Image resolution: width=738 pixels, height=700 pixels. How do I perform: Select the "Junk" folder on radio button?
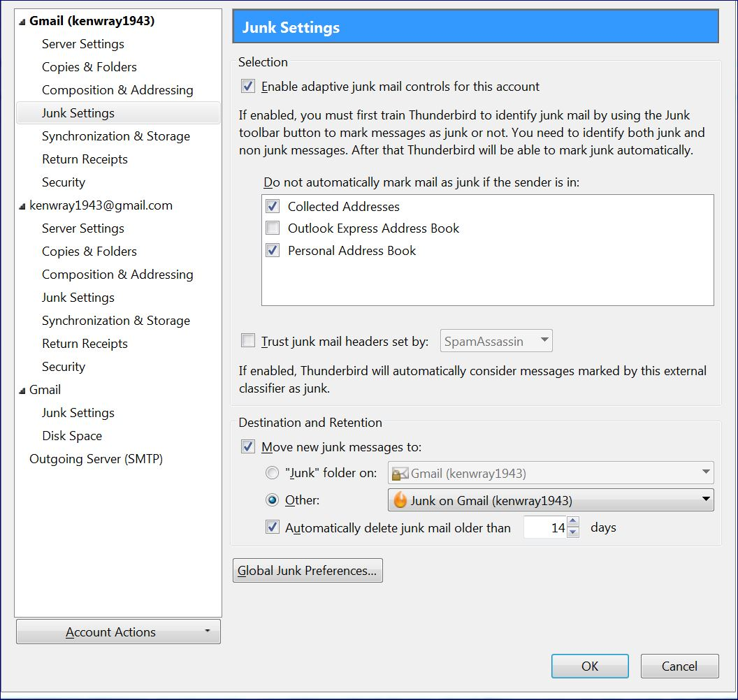[x=272, y=472]
